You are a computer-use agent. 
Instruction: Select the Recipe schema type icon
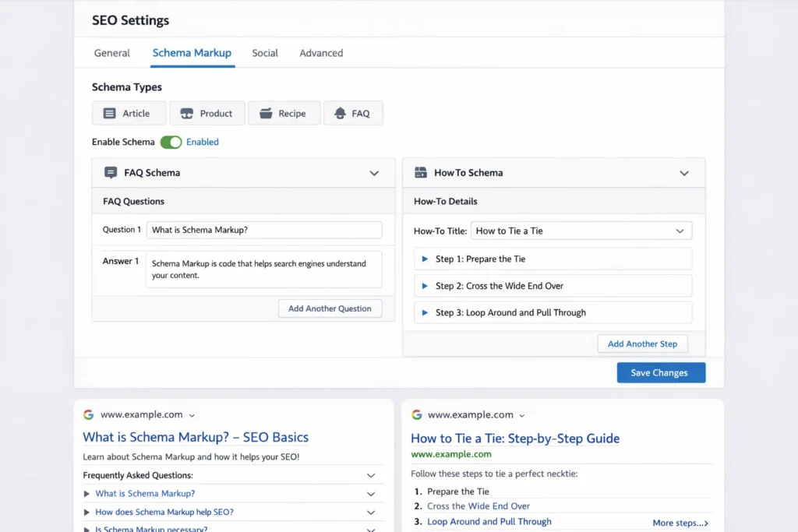pos(265,114)
